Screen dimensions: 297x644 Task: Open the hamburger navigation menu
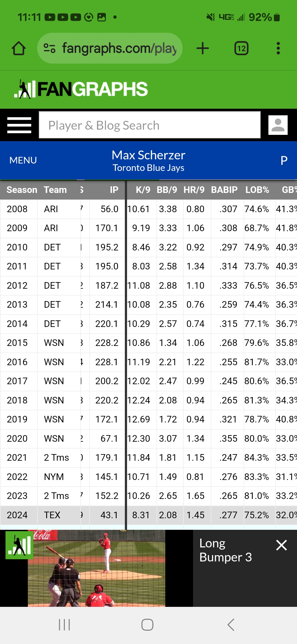19,125
